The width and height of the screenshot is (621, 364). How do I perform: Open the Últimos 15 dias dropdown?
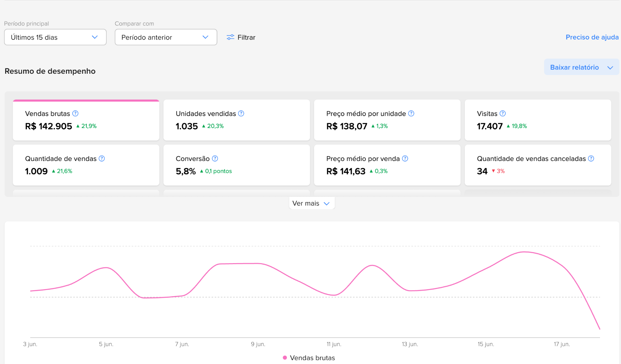click(x=55, y=37)
